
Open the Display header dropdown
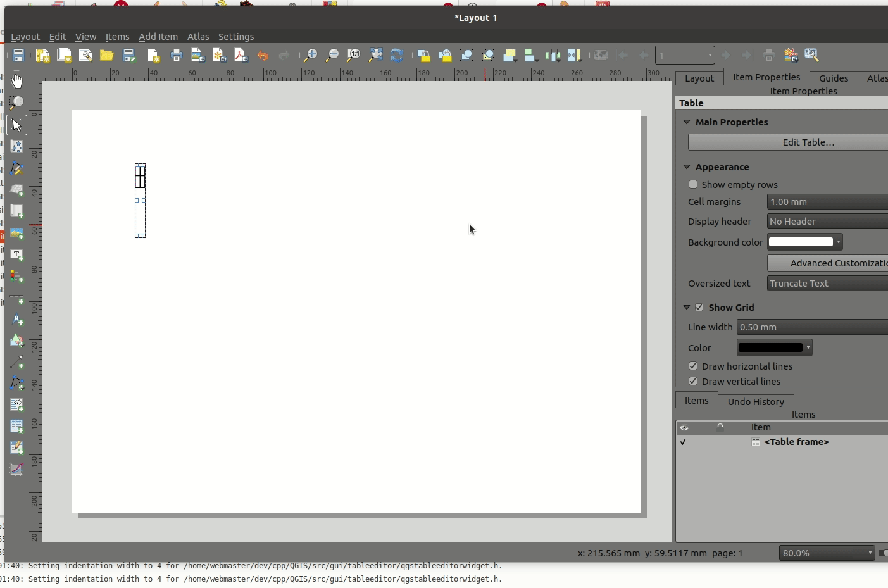(827, 222)
